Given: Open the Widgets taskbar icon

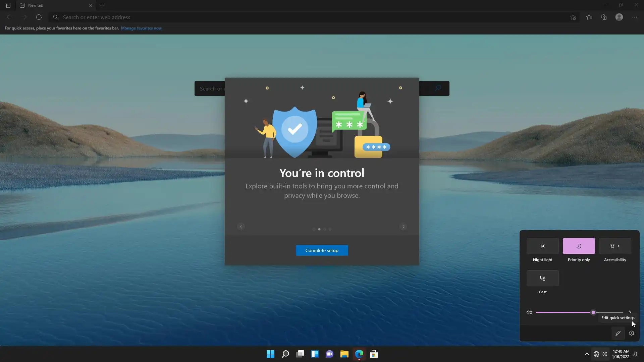Looking at the screenshot, I should pos(315,354).
